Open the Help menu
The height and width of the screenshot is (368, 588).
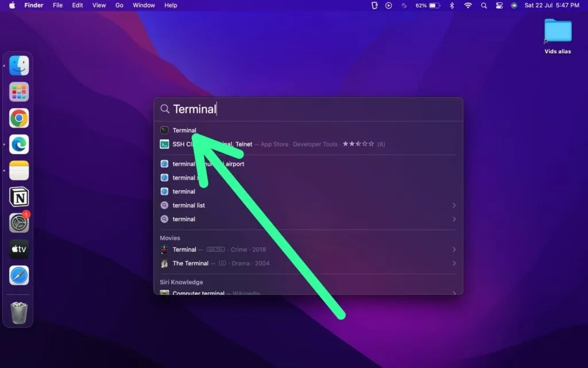click(x=171, y=5)
